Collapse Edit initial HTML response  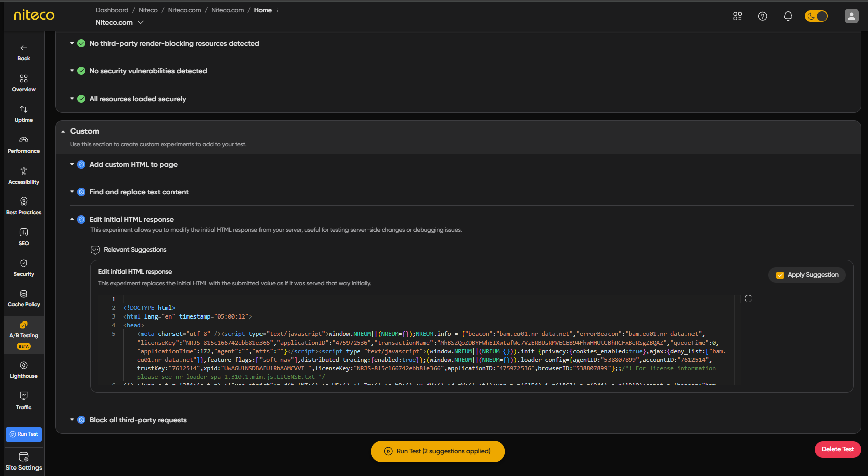(x=72, y=219)
